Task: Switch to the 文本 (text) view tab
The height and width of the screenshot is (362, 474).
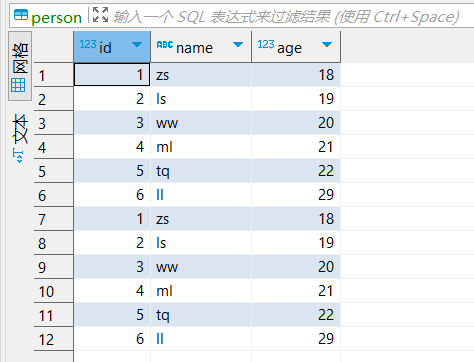Action: click(x=20, y=138)
